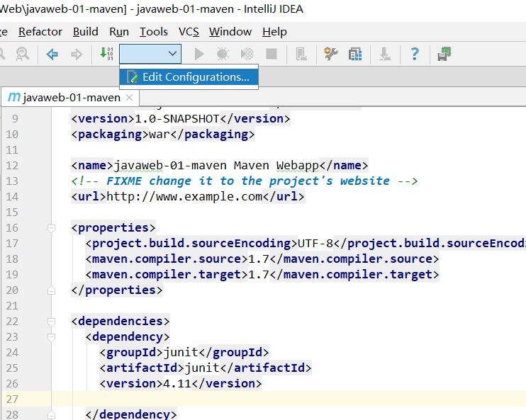Click the http://www.example.com url text
Viewport: 526px width, 420px height.
pyautogui.click(x=184, y=196)
